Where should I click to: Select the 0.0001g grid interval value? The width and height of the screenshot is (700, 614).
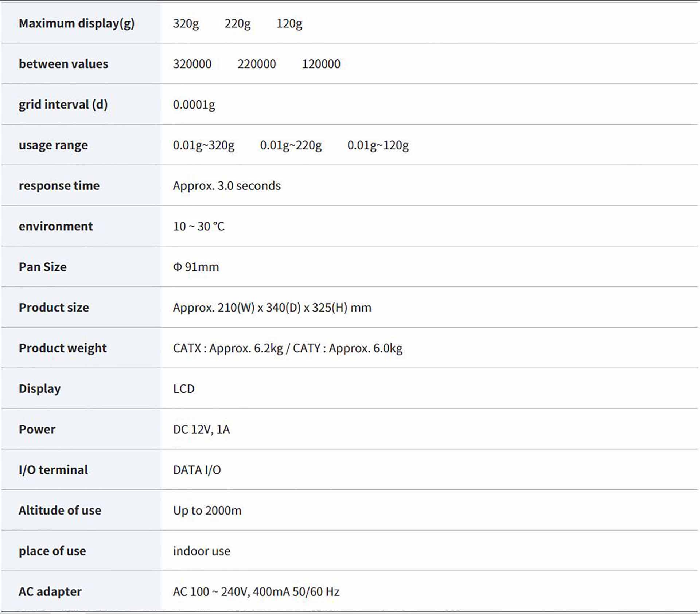[194, 105]
